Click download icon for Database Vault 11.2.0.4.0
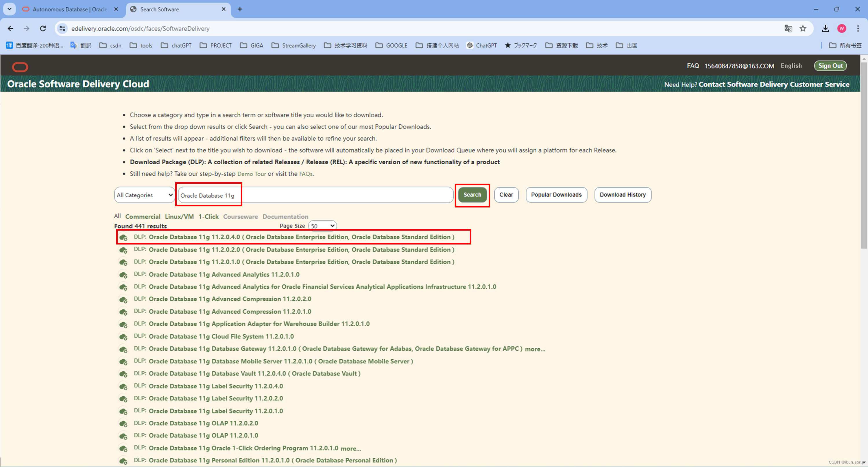Image resolution: width=868 pixels, height=467 pixels. tap(123, 374)
